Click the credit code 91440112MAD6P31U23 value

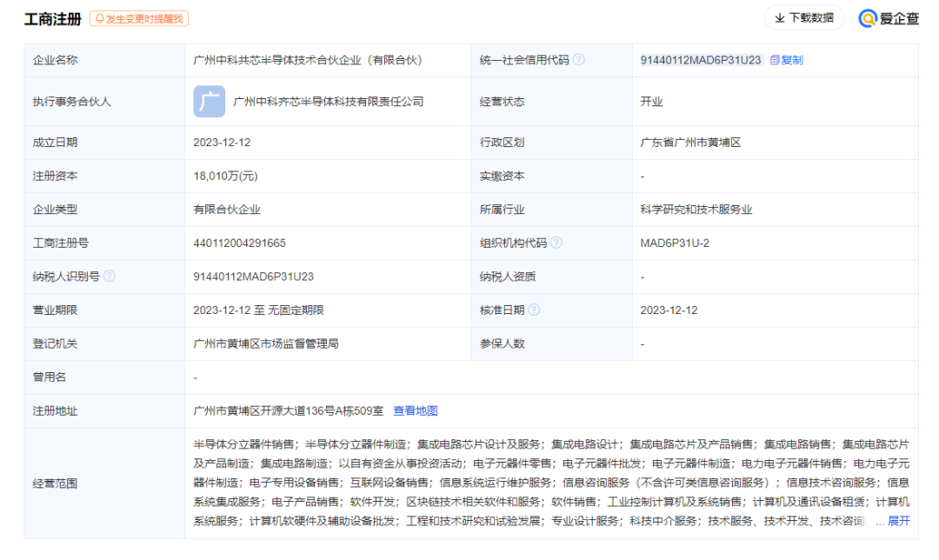(x=703, y=60)
